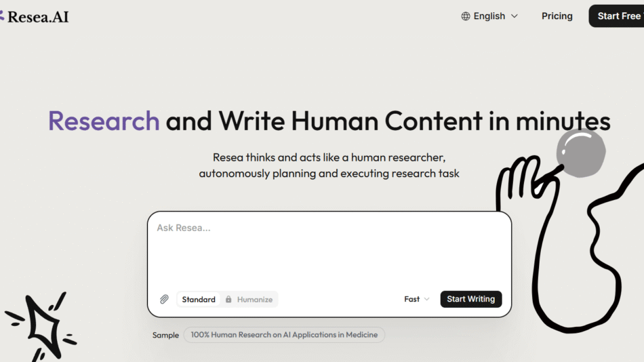This screenshot has height=362, width=644.
Task: Click the Resea.AI logo icon
Action: (x=2, y=16)
